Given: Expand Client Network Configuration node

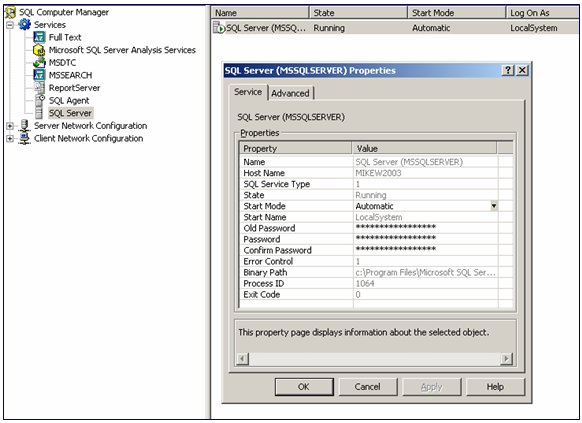Looking at the screenshot, I should click(x=10, y=139).
